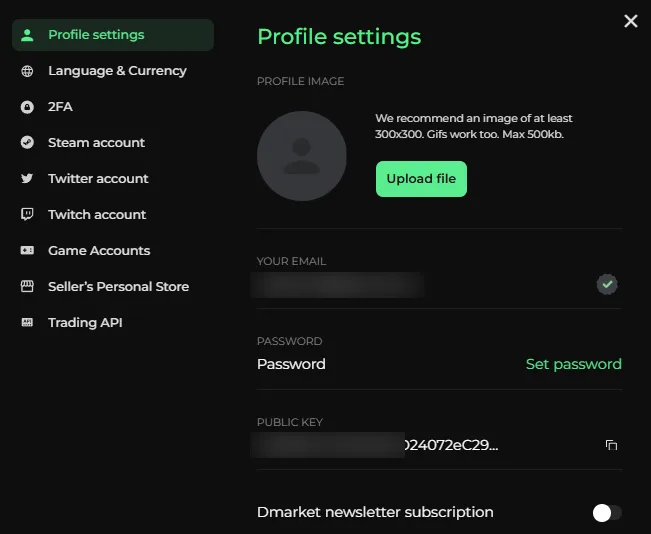651x534 pixels.
Task: Close the settings dialog with X
Action: pyautogui.click(x=631, y=21)
